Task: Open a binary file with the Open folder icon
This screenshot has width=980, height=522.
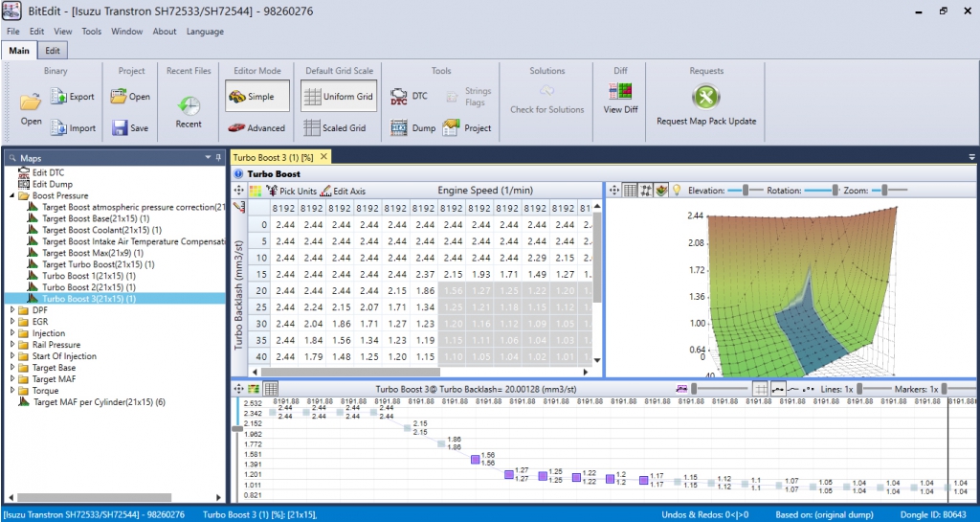Action: tap(30, 102)
